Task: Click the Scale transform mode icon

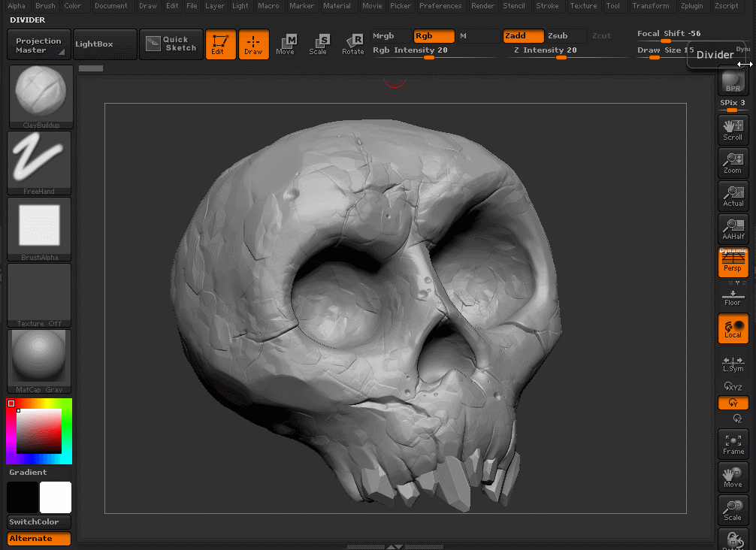Action: [x=318, y=44]
